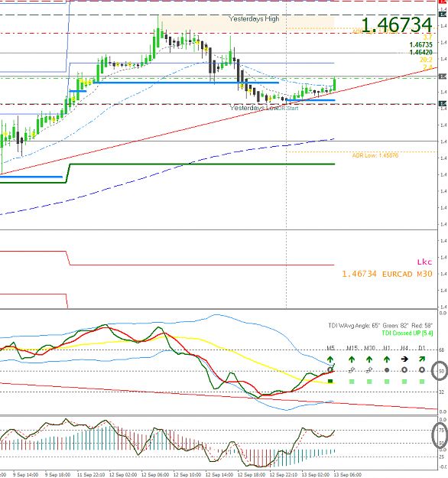Click the orange 1.46734 EURCAD M30 text
Screen dimensions: 448x478
coord(387,274)
